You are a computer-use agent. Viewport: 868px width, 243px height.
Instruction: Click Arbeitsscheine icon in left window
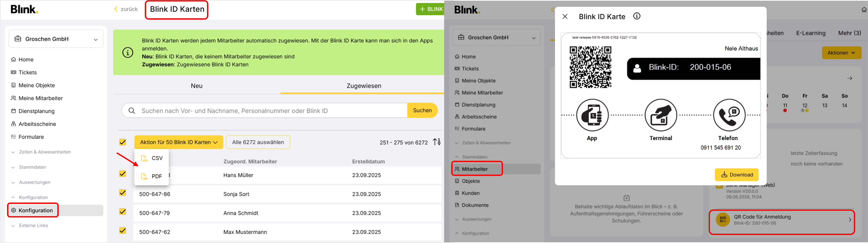pos(13,124)
